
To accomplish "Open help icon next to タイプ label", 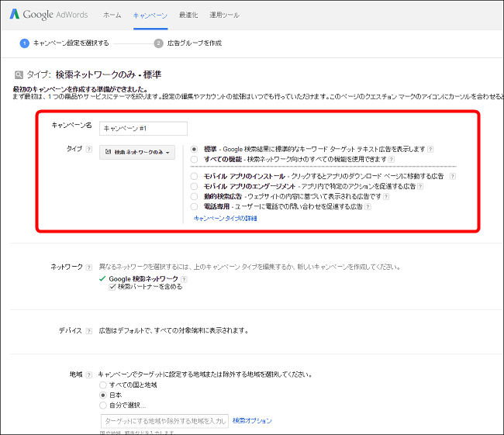I will [89, 149].
